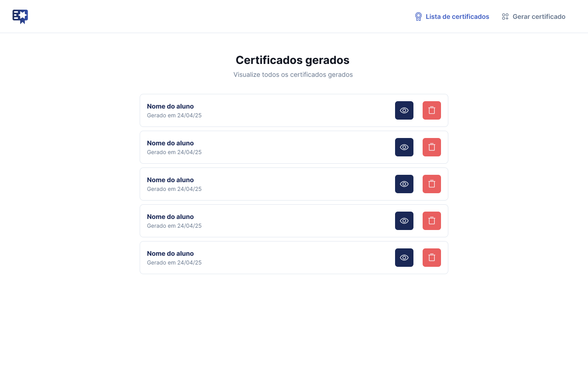
Task: Click the Gerado em 24/04/25 date text
Action: coord(174,115)
